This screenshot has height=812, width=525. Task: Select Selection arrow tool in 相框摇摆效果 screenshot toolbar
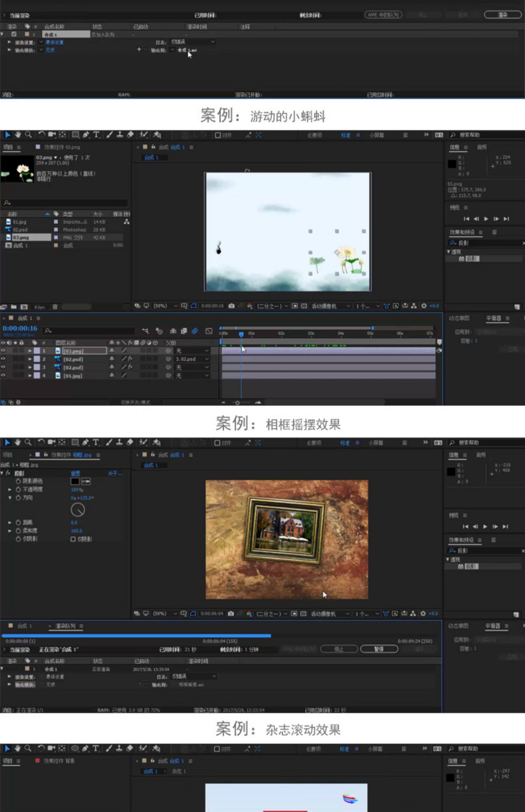tap(7, 442)
